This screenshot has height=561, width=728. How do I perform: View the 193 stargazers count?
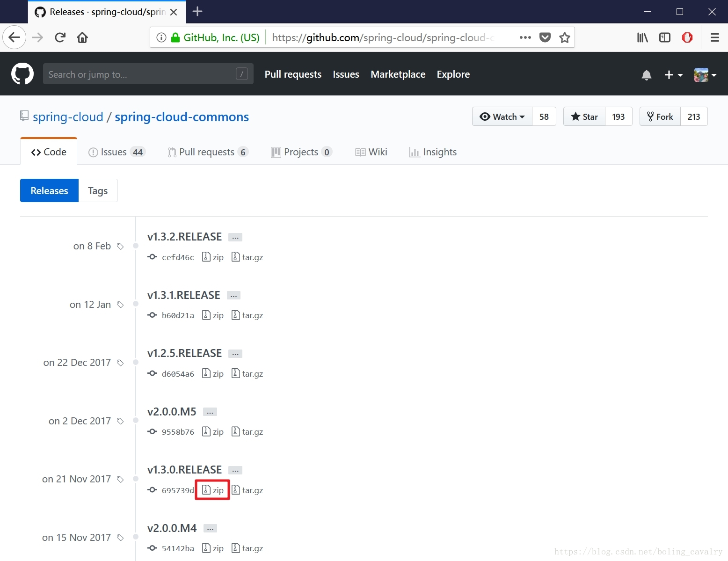click(619, 117)
